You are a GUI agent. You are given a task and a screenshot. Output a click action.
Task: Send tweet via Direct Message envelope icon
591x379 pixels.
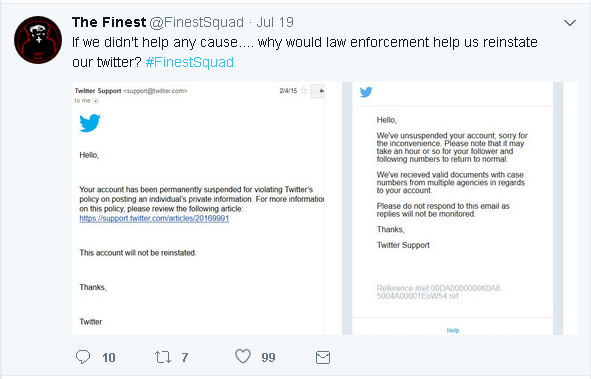pos(323,357)
